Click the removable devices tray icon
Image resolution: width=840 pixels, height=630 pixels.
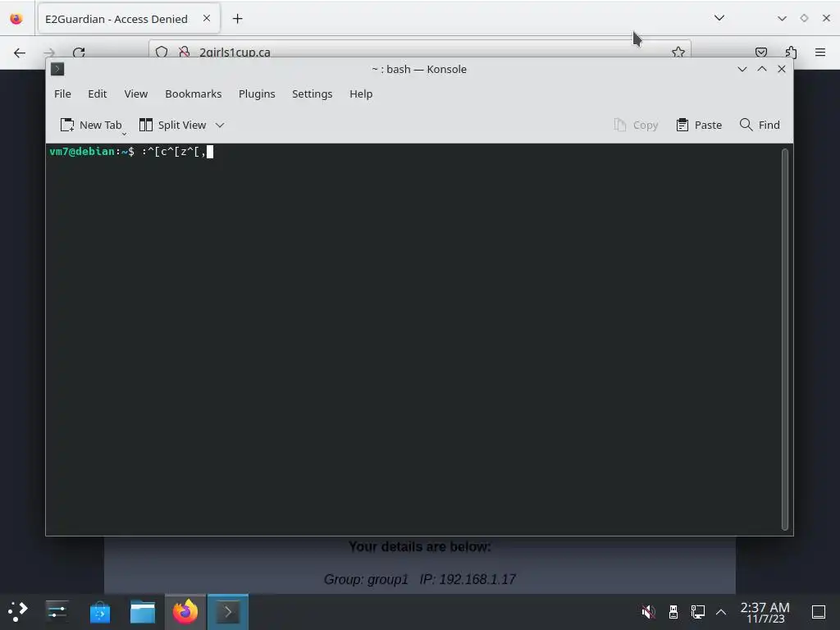click(673, 612)
